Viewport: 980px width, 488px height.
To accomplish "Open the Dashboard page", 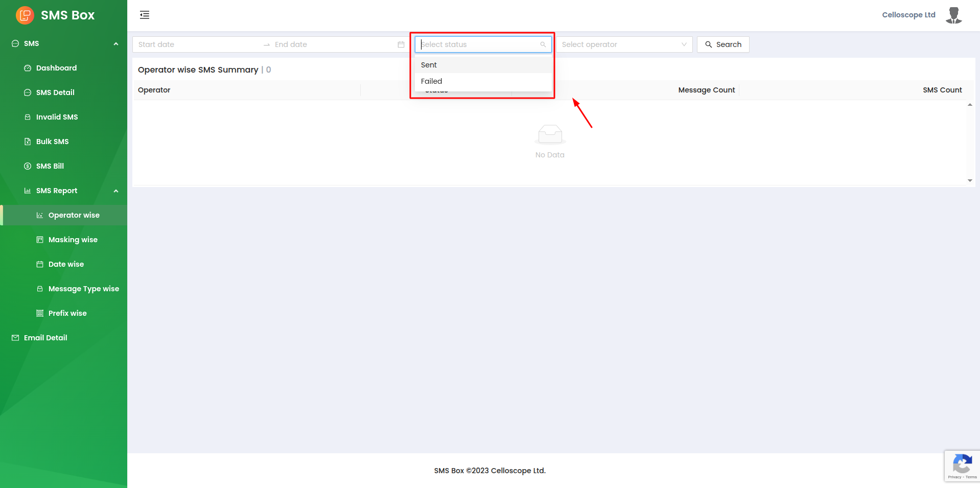I will (x=56, y=68).
